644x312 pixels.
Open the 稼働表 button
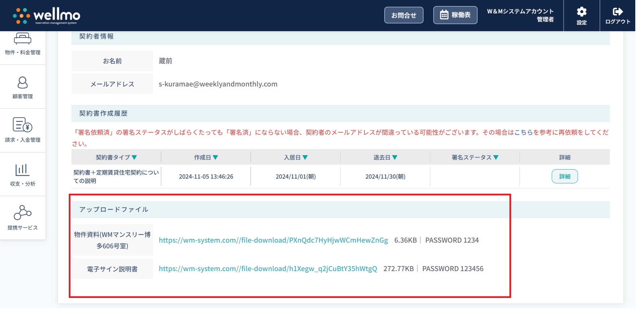click(x=455, y=15)
